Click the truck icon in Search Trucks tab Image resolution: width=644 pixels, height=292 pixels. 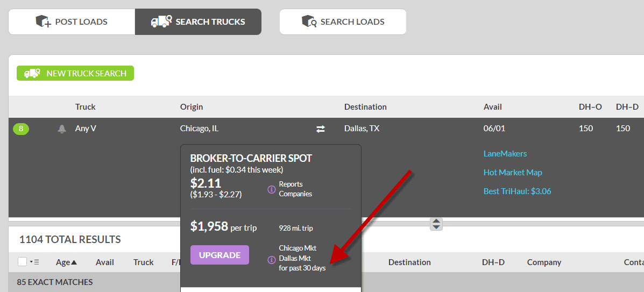tap(161, 22)
